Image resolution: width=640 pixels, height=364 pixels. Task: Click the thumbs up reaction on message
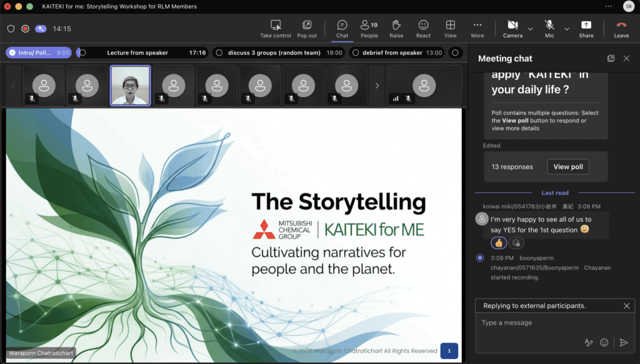pyautogui.click(x=498, y=243)
